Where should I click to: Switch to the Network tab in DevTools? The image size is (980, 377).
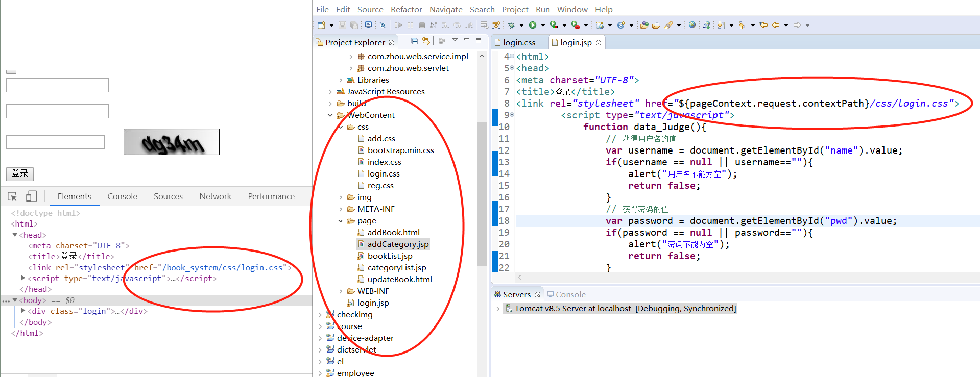coord(215,196)
